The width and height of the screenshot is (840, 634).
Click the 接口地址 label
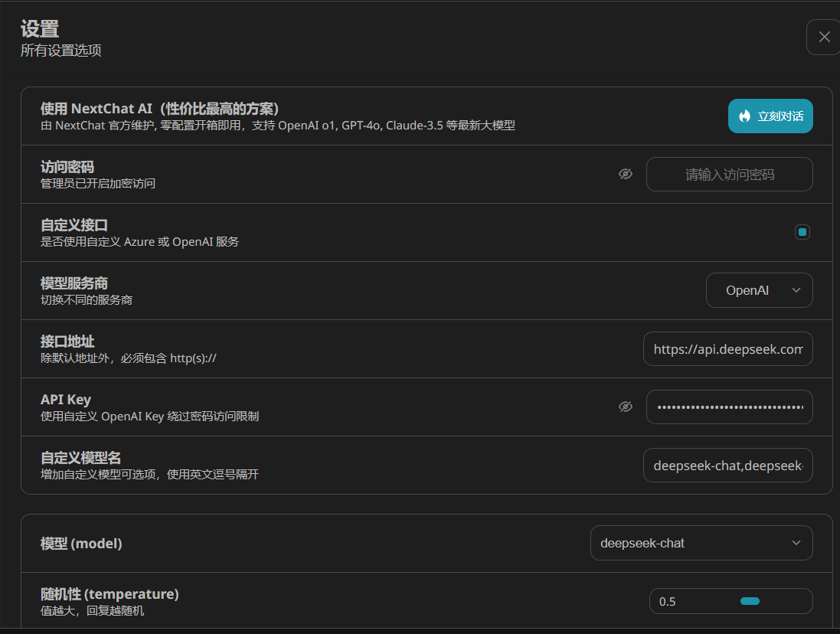pos(67,342)
